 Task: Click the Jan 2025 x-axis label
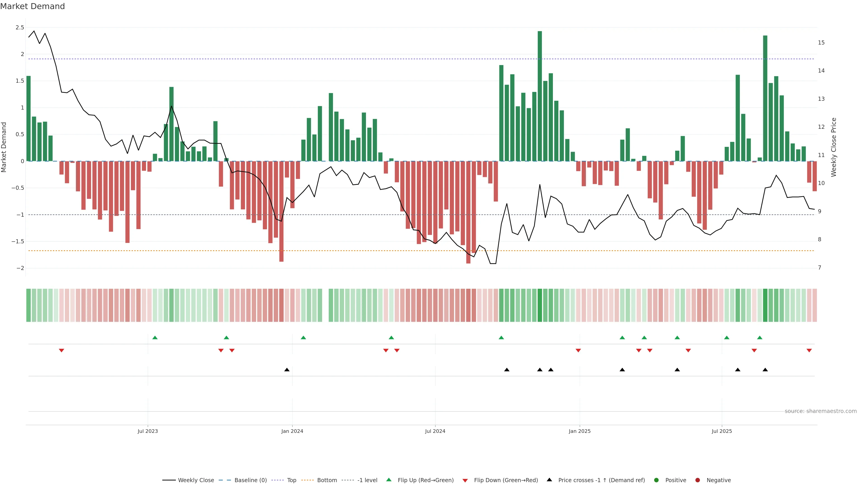click(x=580, y=431)
